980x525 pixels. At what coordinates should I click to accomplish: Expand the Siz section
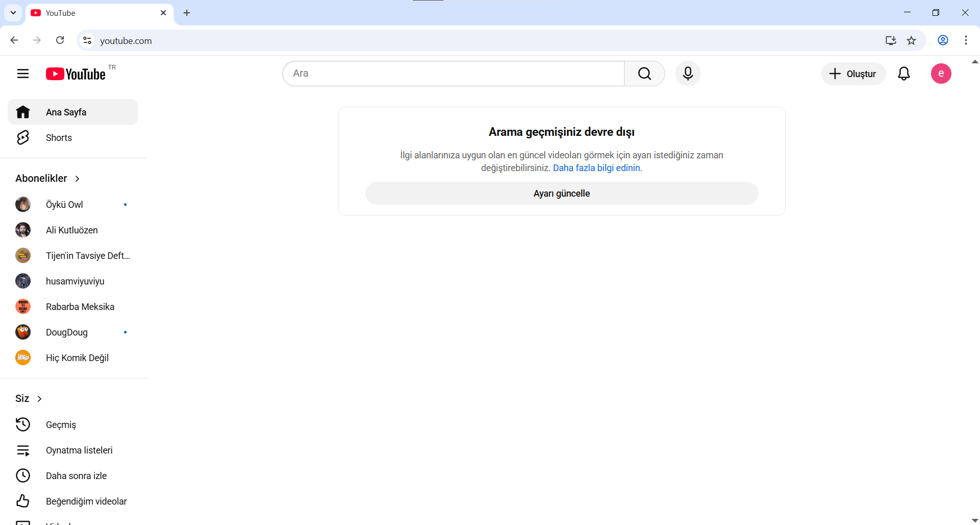(29, 398)
